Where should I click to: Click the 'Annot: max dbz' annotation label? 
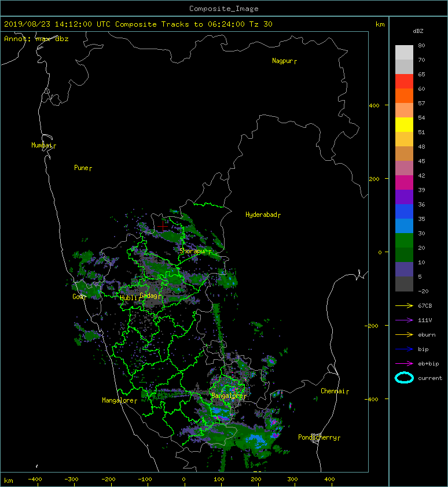[x=36, y=39]
